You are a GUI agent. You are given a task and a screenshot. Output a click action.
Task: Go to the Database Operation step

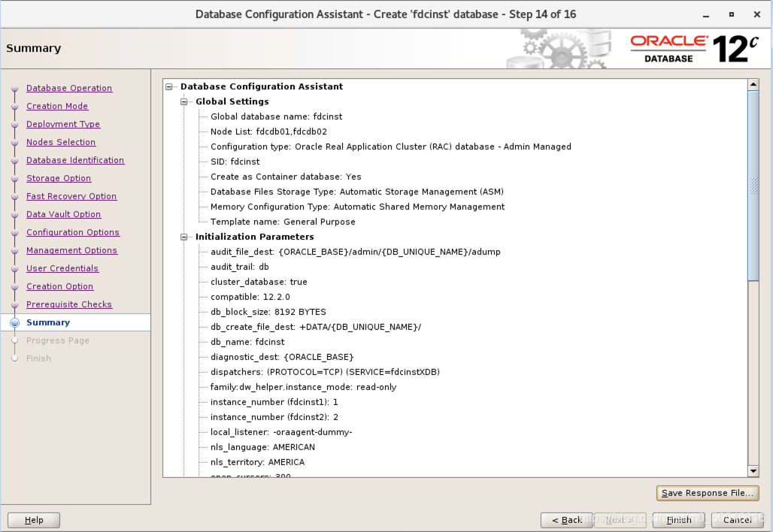click(69, 88)
